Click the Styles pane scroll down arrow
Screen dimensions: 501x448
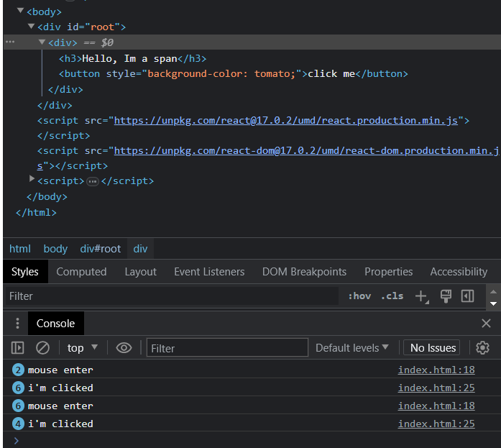[x=493, y=303]
